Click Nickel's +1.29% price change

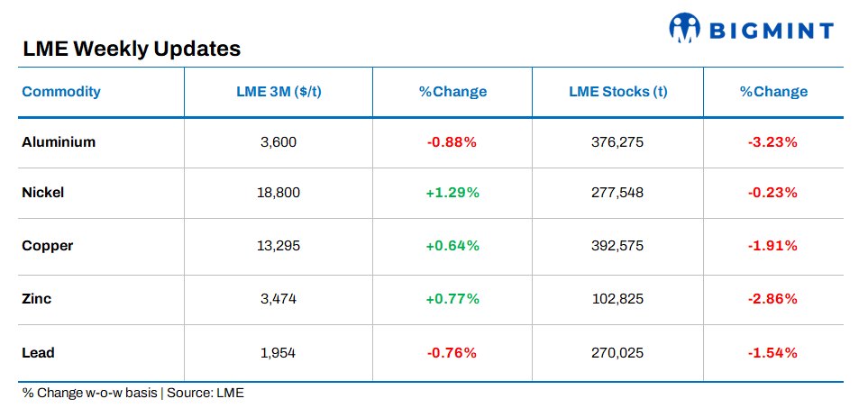click(452, 193)
